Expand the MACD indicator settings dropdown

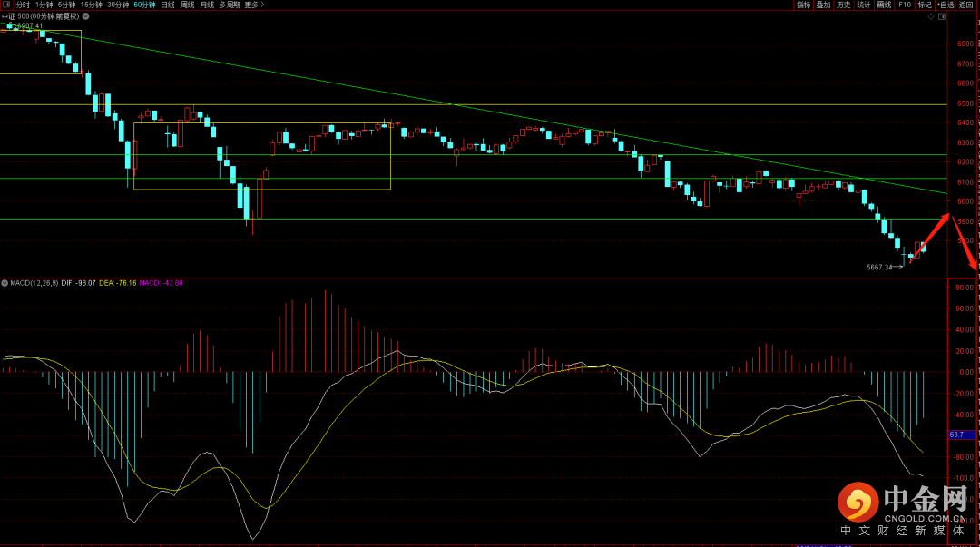click(5, 283)
